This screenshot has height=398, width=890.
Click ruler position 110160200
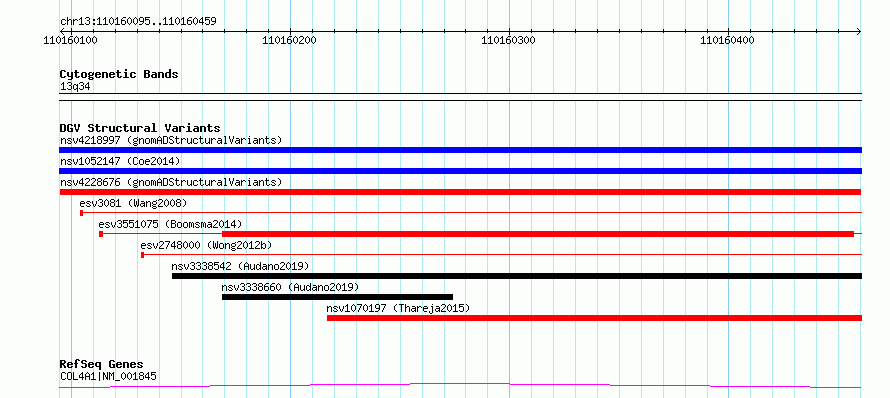click(289, 40)
